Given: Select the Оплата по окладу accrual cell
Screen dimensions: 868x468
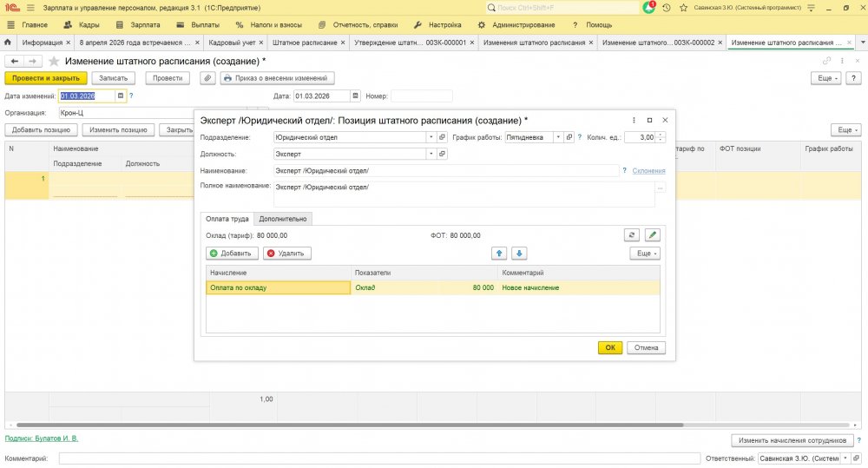Looking at the screenshot, I should tap(279, 287).
